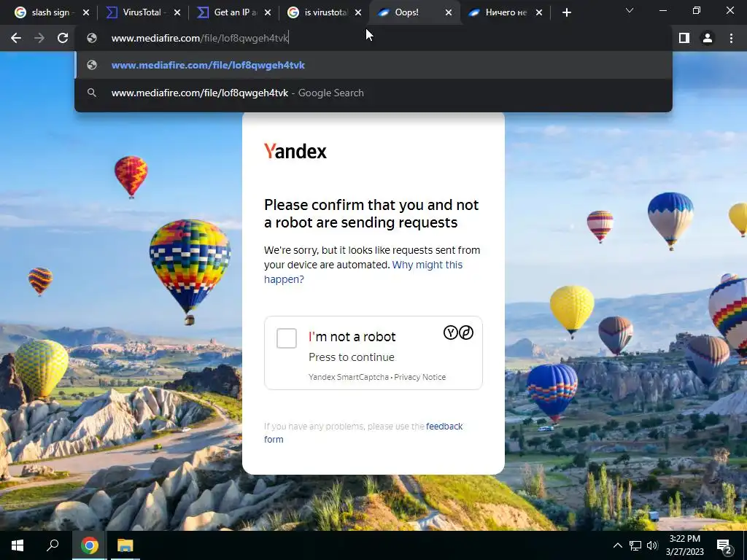Close the 'Get an IP' tab
The height and width of the screenshot is (560, 747).
(x=268, y=13)
